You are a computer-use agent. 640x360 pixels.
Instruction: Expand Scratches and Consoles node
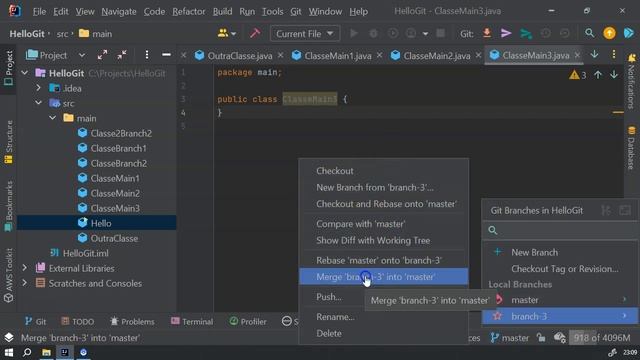(x=24, y=283)
